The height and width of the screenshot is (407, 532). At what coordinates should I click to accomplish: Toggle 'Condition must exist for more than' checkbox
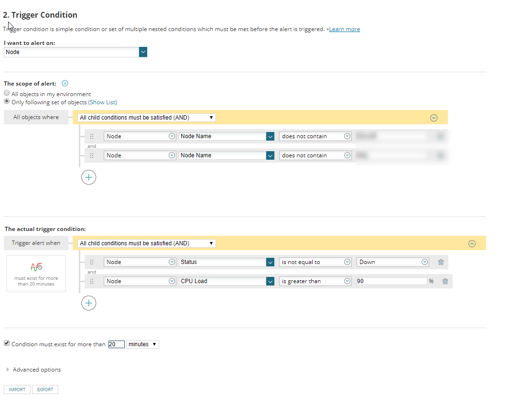point(7,343)
